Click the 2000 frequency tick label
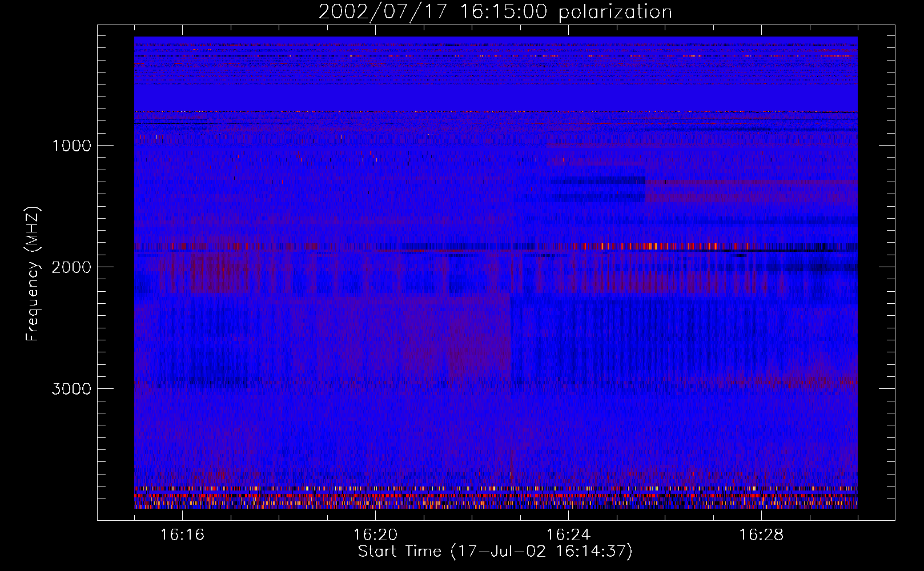924x571 pixels. pyautogui.click(x=71, y=267)
